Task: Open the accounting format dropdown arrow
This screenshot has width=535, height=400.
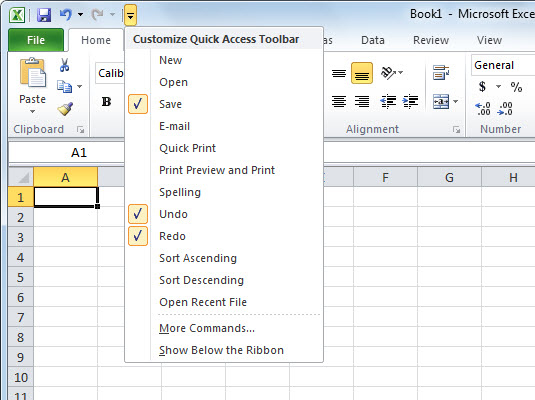Action: (498, 87)
